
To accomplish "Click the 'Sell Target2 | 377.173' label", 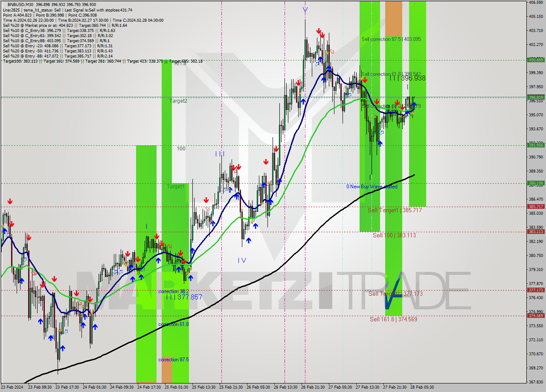I will click(395, 294).
